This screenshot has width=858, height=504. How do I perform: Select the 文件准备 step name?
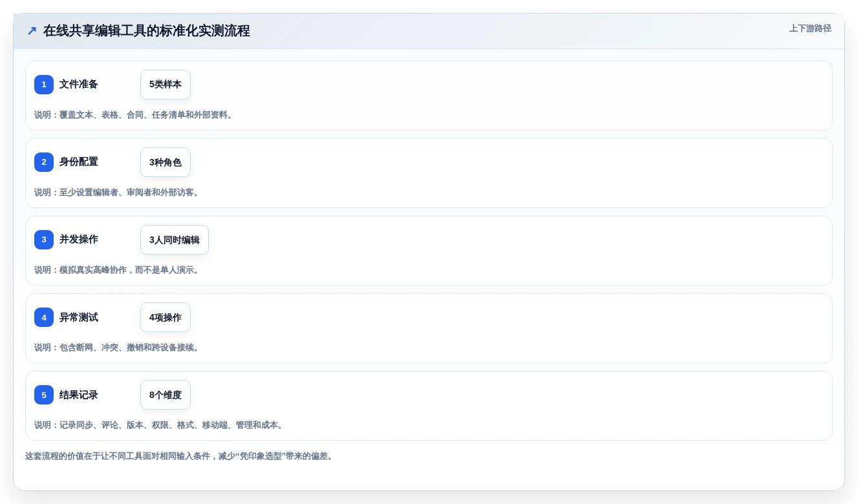tap(79, 85)
